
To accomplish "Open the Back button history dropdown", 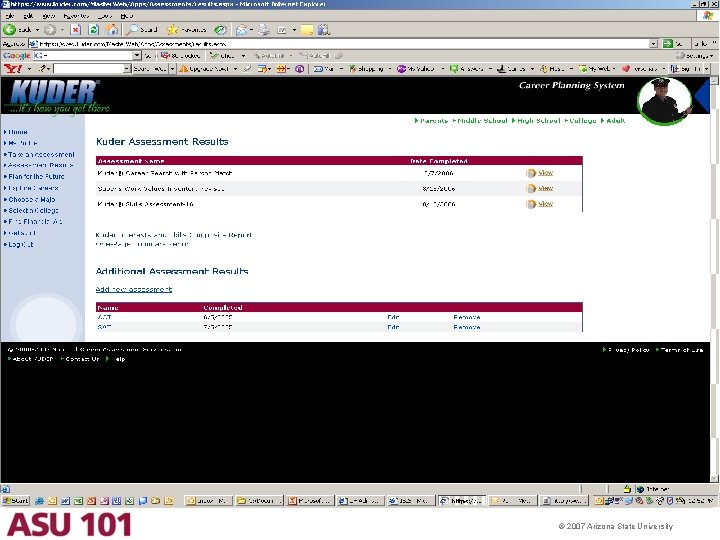I will 37,30.
